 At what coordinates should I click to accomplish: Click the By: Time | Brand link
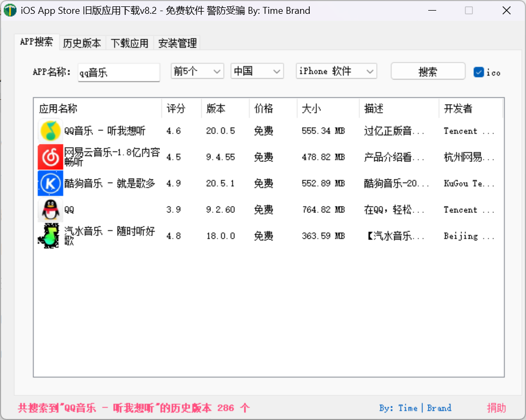coord(415,408)
